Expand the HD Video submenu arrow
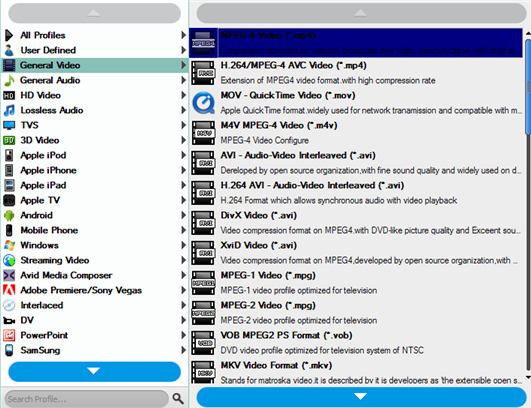Image resolution: width=531 pixels, height=408 pixels. pyautogui.click(x=183, y=95)
